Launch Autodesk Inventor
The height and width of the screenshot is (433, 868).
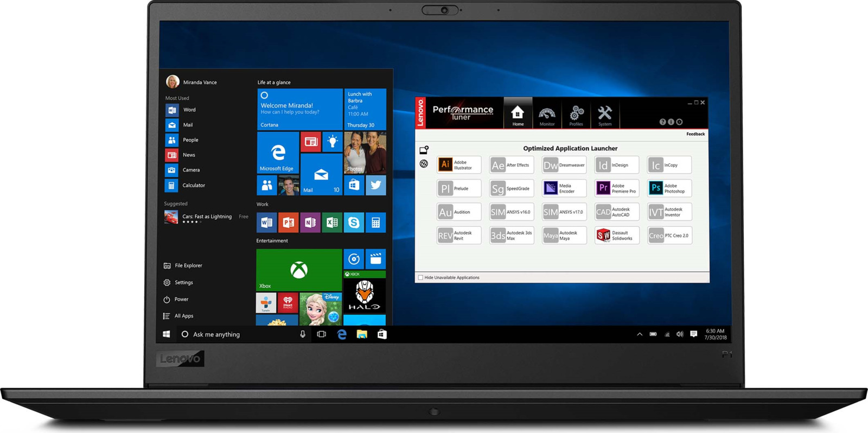point(669,212)
